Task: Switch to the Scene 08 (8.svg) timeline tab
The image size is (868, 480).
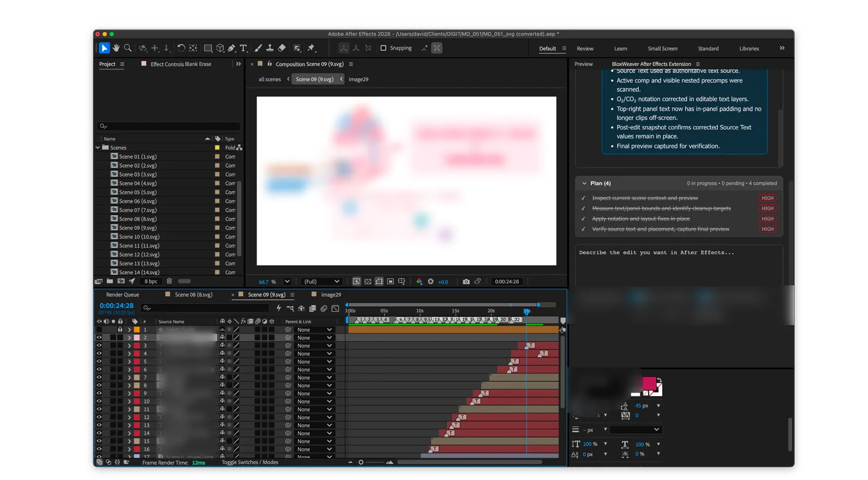Action: (x=193, y=295)
